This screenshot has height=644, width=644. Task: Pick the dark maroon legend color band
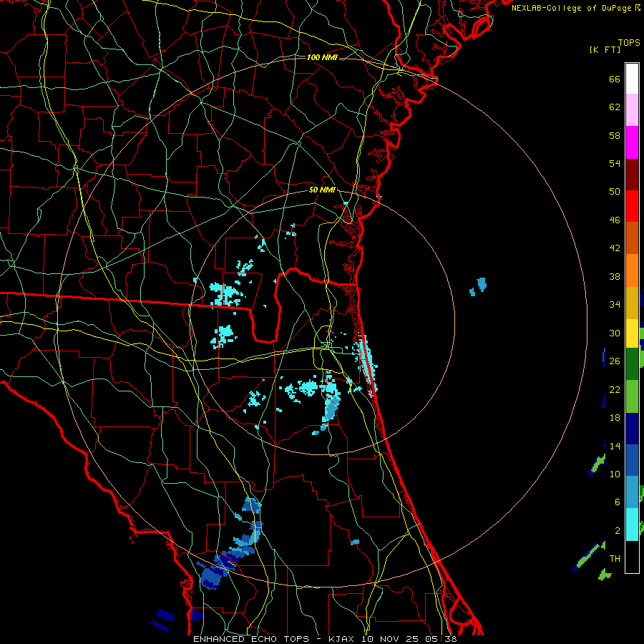coord(632,175)
